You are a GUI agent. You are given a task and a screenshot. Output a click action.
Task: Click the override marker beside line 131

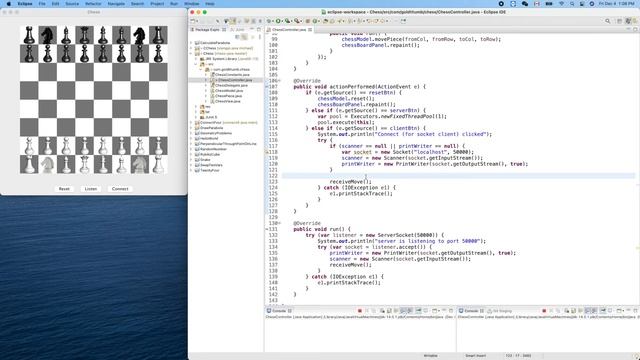click(x=267, y=229)
